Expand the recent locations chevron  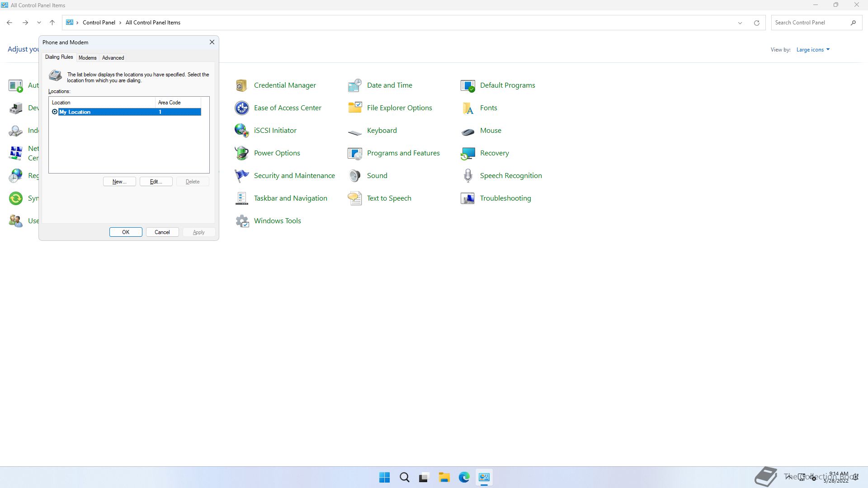[x=39, y=23]
